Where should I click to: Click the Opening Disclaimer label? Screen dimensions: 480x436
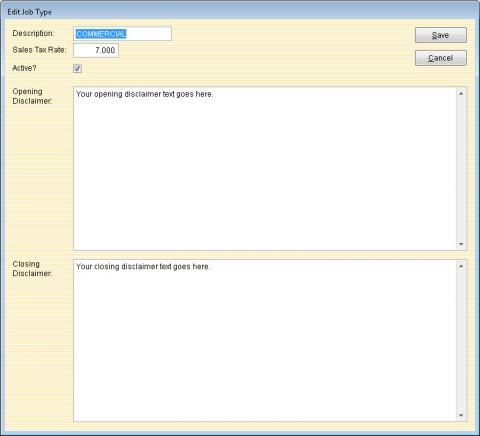click(x=32, y=96)
